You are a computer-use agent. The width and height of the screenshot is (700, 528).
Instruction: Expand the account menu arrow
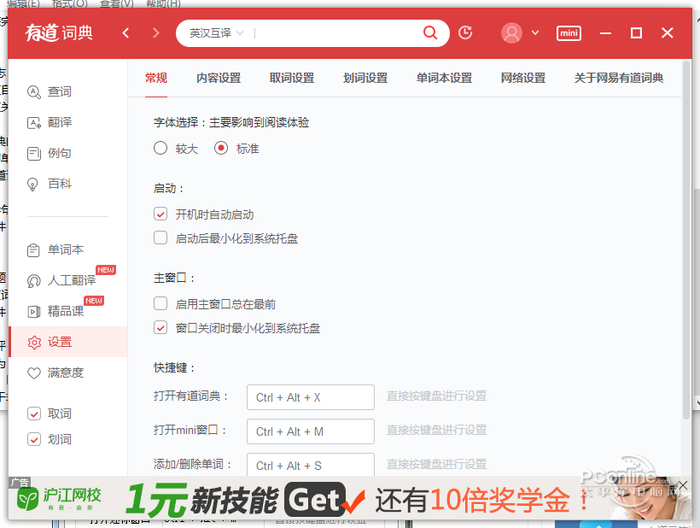click(x=535, y=33)
